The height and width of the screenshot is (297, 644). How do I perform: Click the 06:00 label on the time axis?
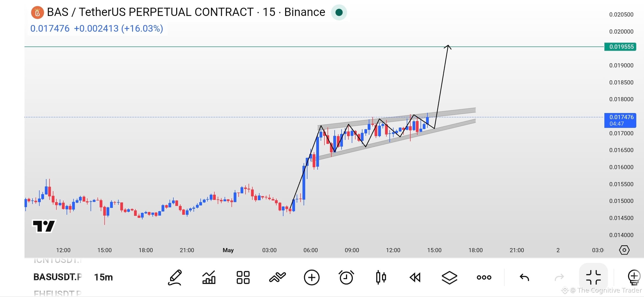[310, 250]
